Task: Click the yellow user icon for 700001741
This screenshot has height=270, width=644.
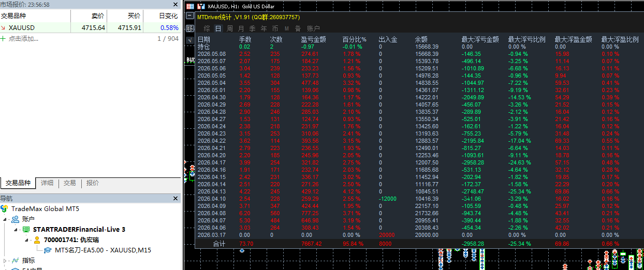Action: pos(37,240)
